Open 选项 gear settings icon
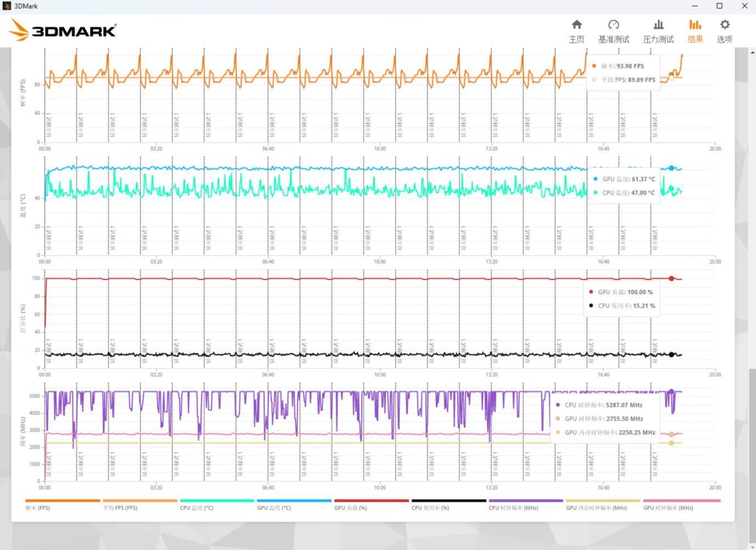The height and width of the screenshot is (550, 756). [x=724, y=31]
